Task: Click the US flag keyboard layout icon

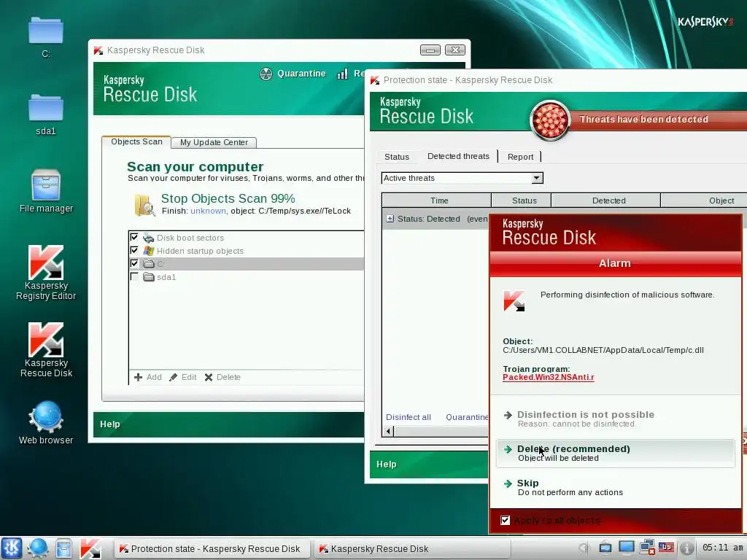Action: pos(666,548)
